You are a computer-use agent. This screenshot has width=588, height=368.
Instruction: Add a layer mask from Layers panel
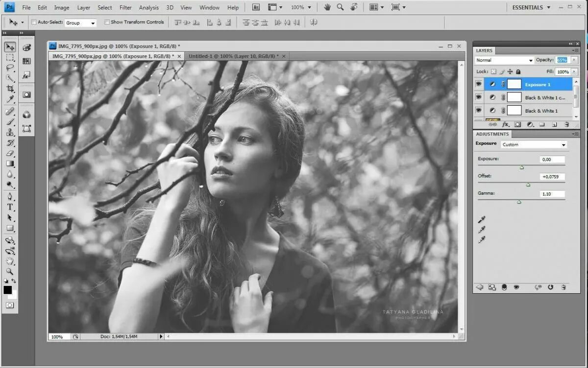(517, 125)
